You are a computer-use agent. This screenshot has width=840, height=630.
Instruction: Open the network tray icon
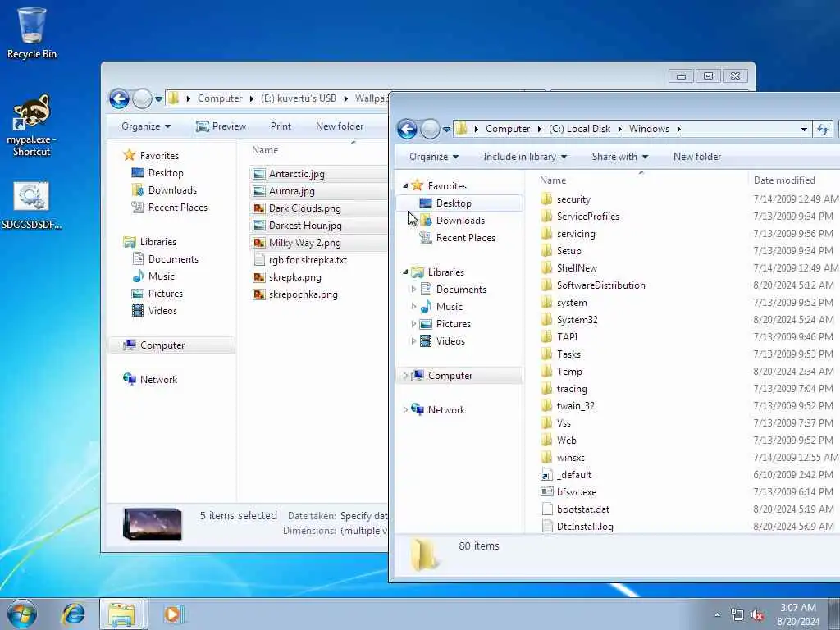pyautogui.click(x=737, y=615)
